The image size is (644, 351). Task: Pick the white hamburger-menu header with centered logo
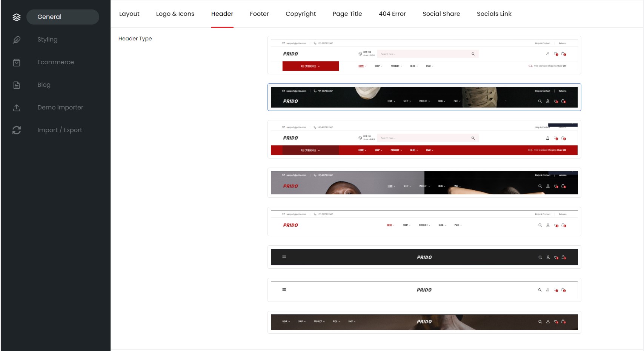(x=424, y=290)
